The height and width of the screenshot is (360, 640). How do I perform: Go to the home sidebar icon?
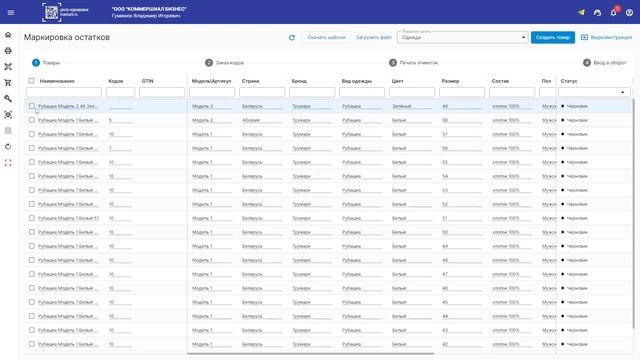point(8,35)
